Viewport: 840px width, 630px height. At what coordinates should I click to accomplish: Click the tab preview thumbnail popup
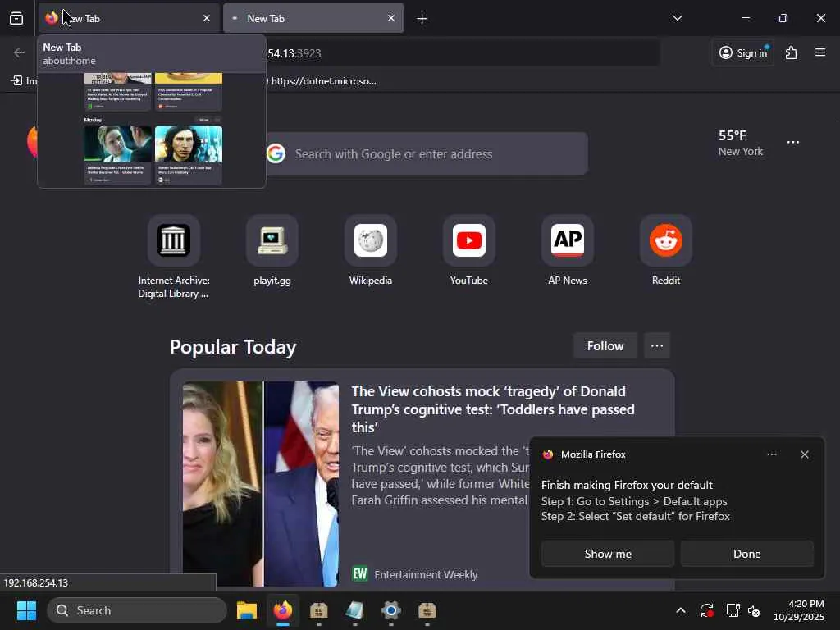point(152,130)
